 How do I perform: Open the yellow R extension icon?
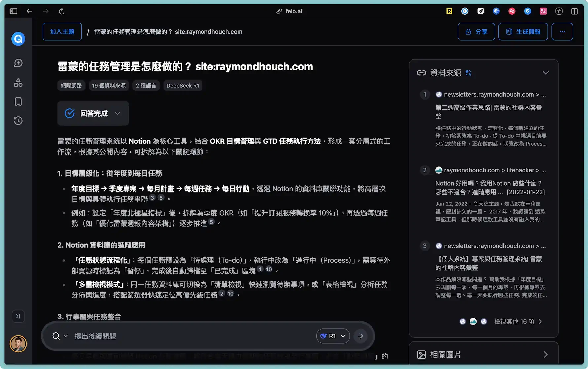click(449, 11)
